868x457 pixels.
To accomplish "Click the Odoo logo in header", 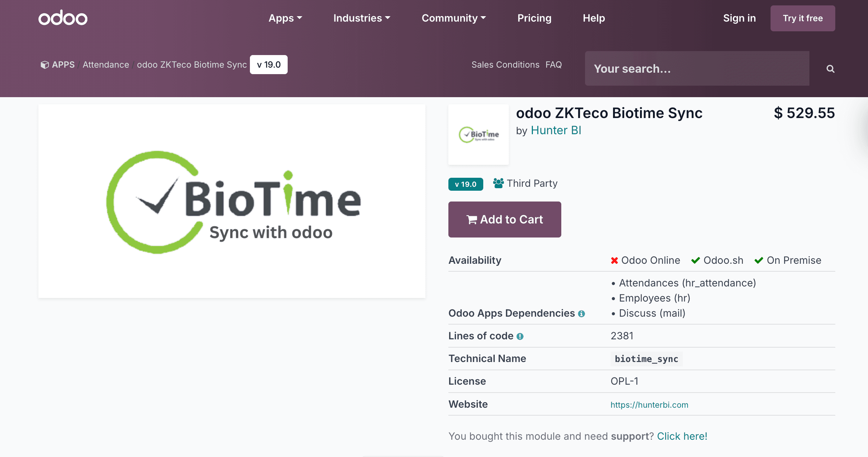I will point(63,18).
